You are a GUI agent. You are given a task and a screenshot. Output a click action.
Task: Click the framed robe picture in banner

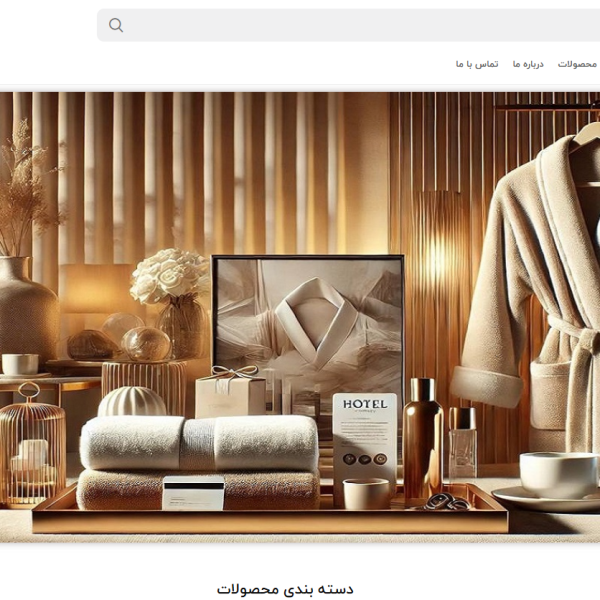[x=308, y=320]
